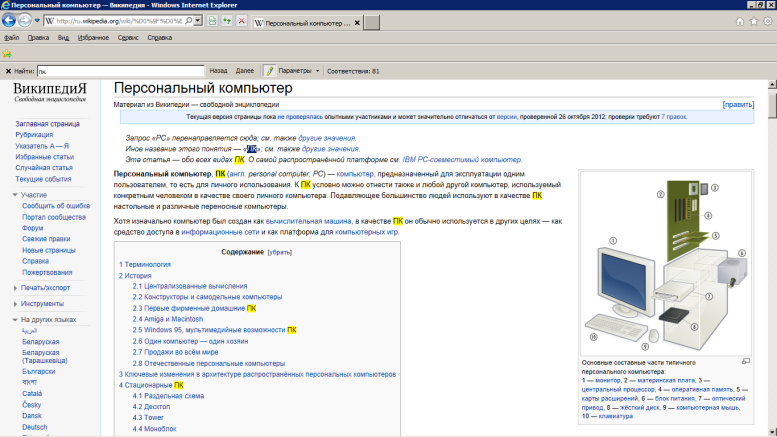This screenshot has height=437, width=777.
Task: Open the address bar autocomplete dropdown arrow
Action: coord(198,21)
